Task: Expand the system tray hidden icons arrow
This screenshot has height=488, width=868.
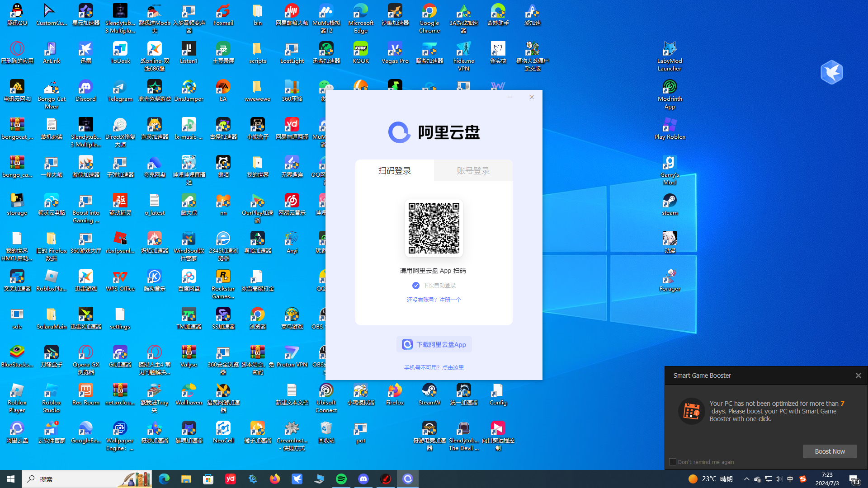Action: (x=746, y=479)
